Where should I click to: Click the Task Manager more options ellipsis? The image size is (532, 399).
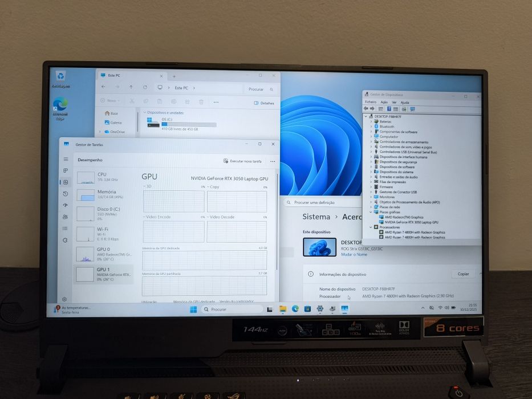(x=273, y=161)
